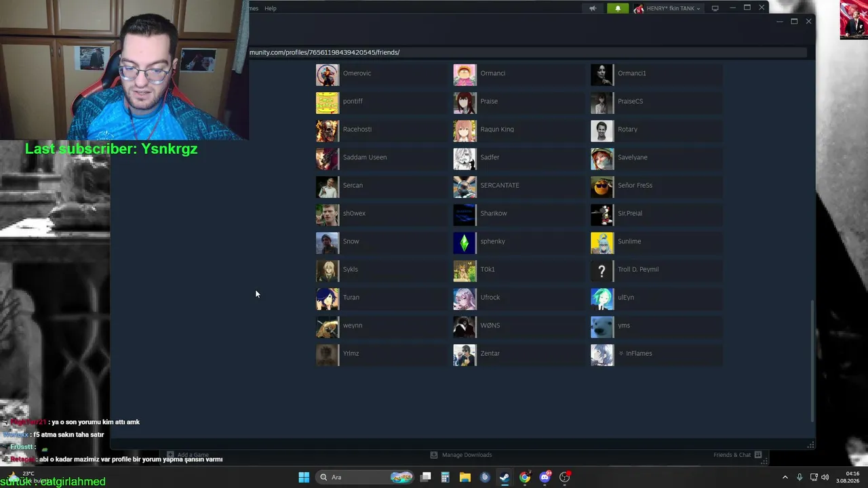
Task: Open Discord from the taskbar
Action: [x=545, y=477]
